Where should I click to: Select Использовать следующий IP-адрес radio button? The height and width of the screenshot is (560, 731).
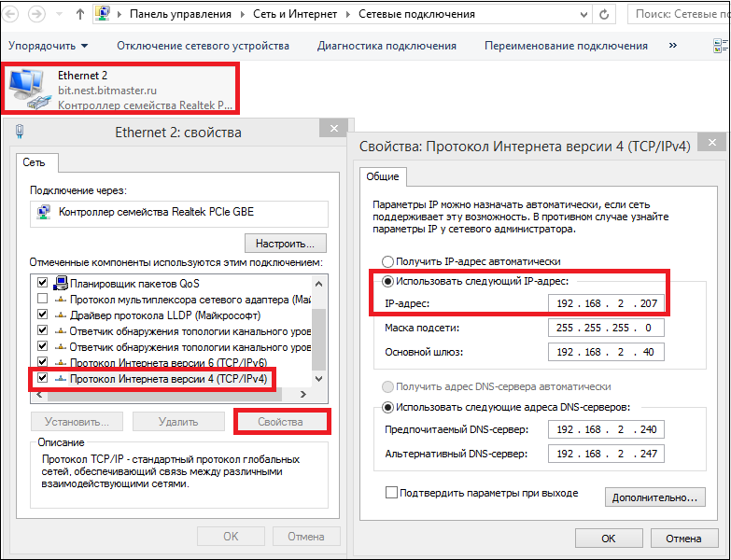point(387,281)
